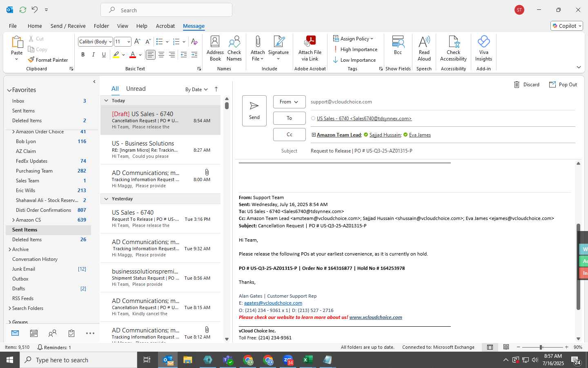Viewport: 588px width, 368px height.
Task: Click the Grow Font icon
Action: [x=137, y=42]
